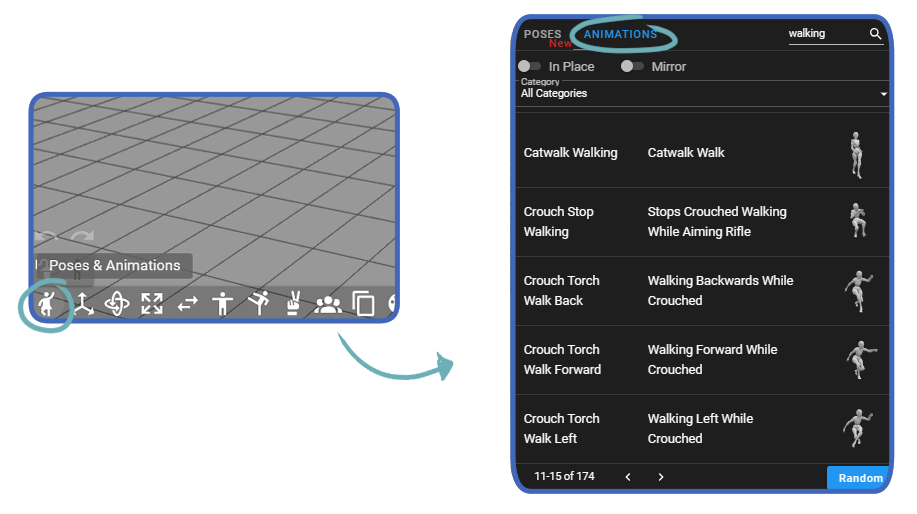Click Walking Forward While Crouched description

tap(712, 360)
